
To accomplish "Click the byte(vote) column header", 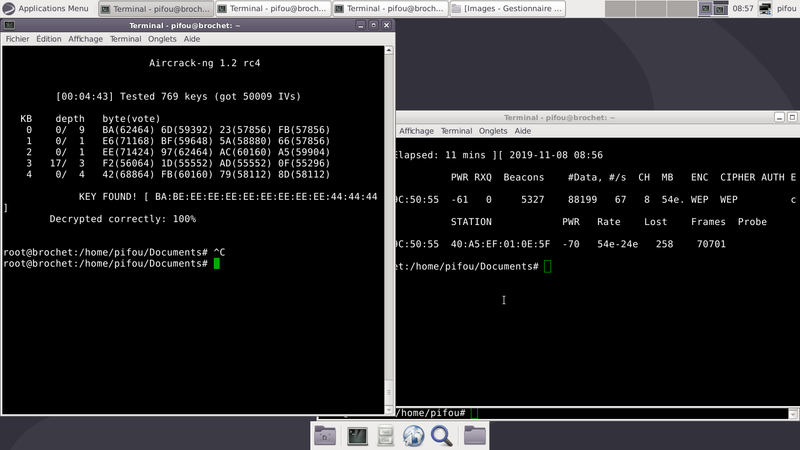I will coord(131,119).
